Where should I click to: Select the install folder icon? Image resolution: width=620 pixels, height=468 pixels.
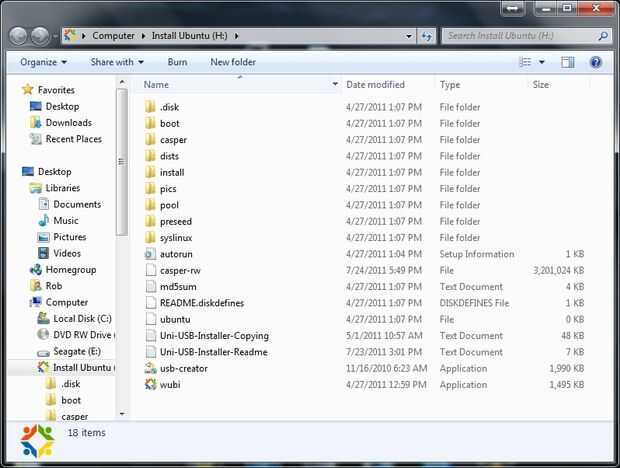150,172
